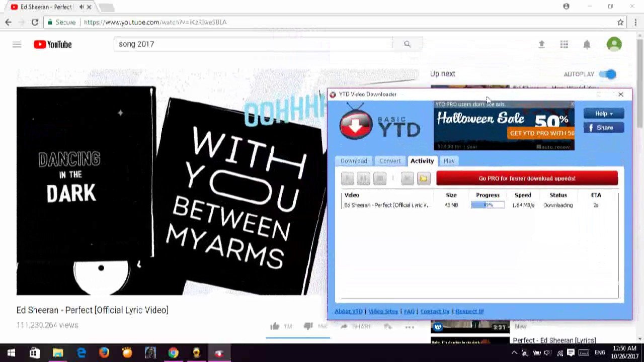Open ENG language indicator in system tray
Image resolution: width=644 pixels, height=362 pixels.
[x=600, y=353]
